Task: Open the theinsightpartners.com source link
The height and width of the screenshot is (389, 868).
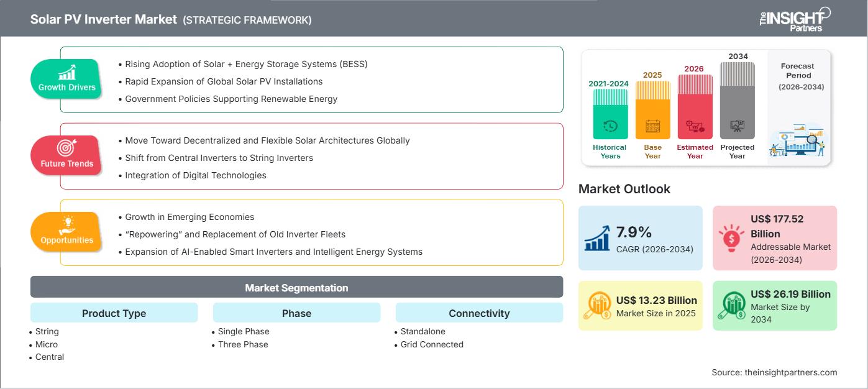Action: 790,372
